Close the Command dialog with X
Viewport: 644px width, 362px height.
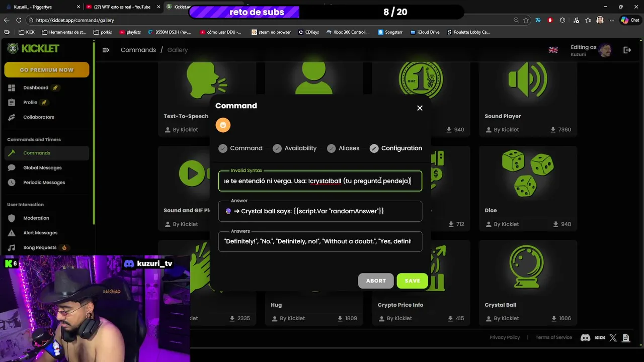pyautogui.click(x=420, y=108)
